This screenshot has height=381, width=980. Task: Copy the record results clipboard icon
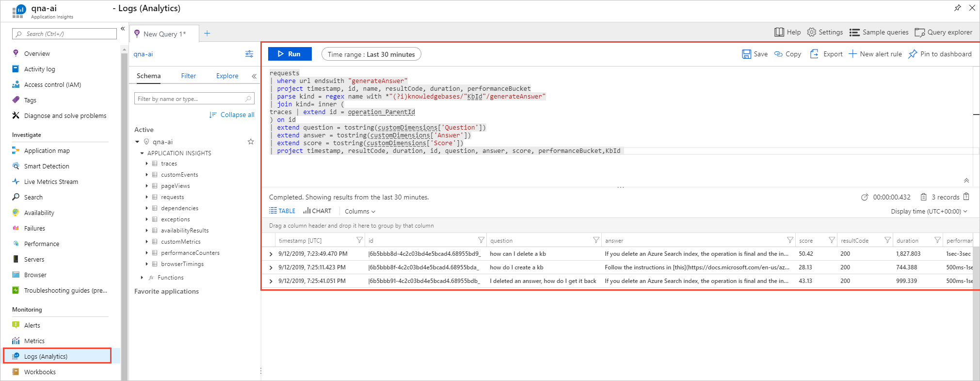pyautogui.click(x=966, y=197)
